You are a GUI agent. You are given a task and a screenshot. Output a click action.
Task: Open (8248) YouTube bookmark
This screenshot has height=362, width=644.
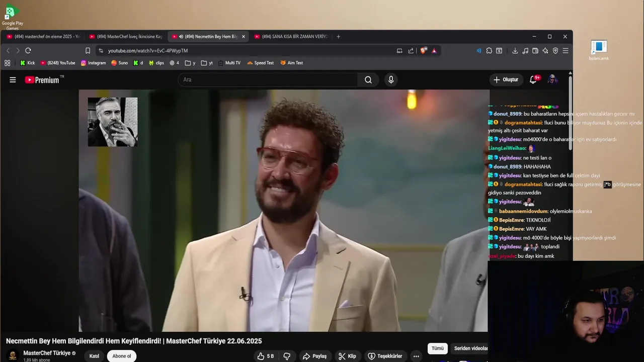(x=58, y=63)
